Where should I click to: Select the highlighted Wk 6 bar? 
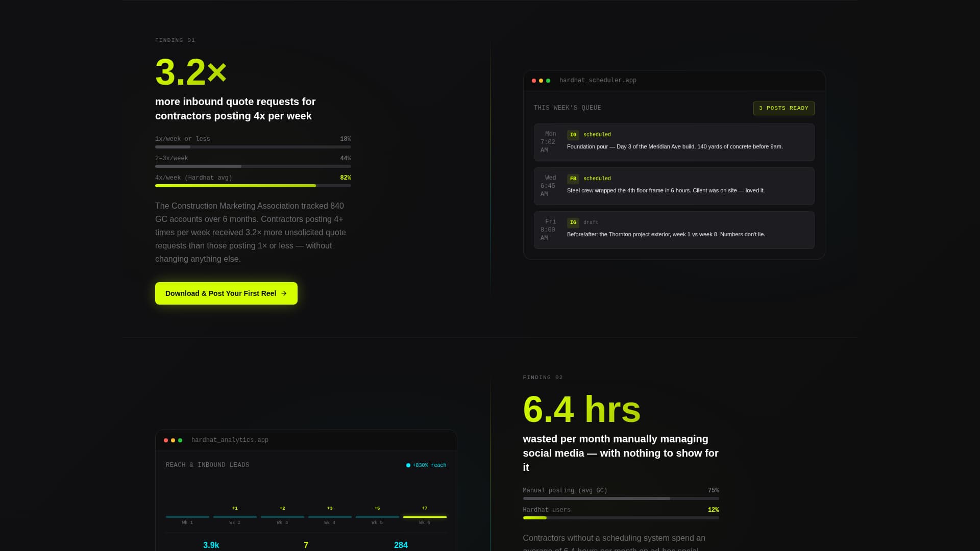[x=425, y=517]
